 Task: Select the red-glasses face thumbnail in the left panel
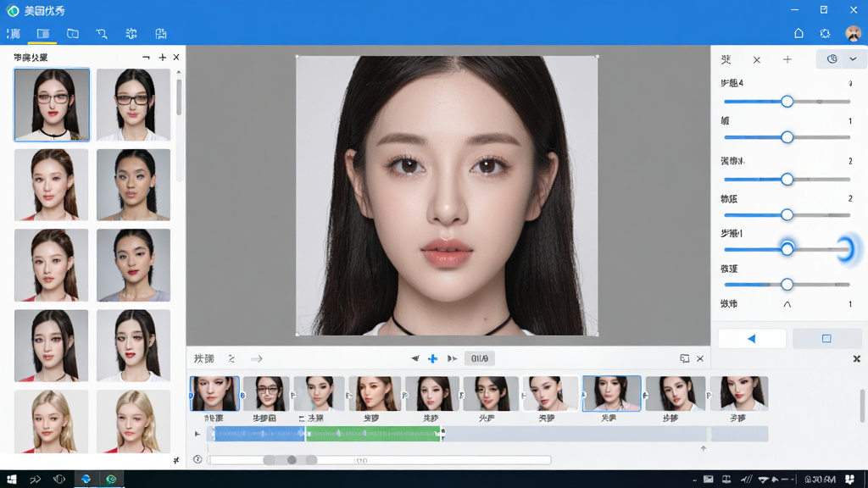(52, 104)
